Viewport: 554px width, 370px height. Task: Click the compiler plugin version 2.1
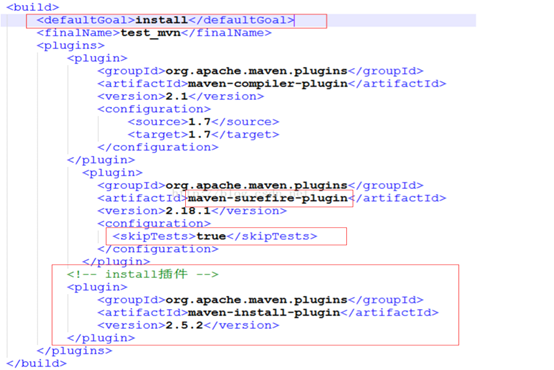tap(177, 96)
